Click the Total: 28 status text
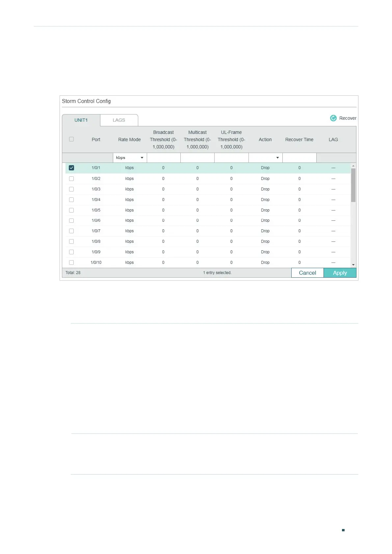Screen dimensions: 392x554 (73, 273)
